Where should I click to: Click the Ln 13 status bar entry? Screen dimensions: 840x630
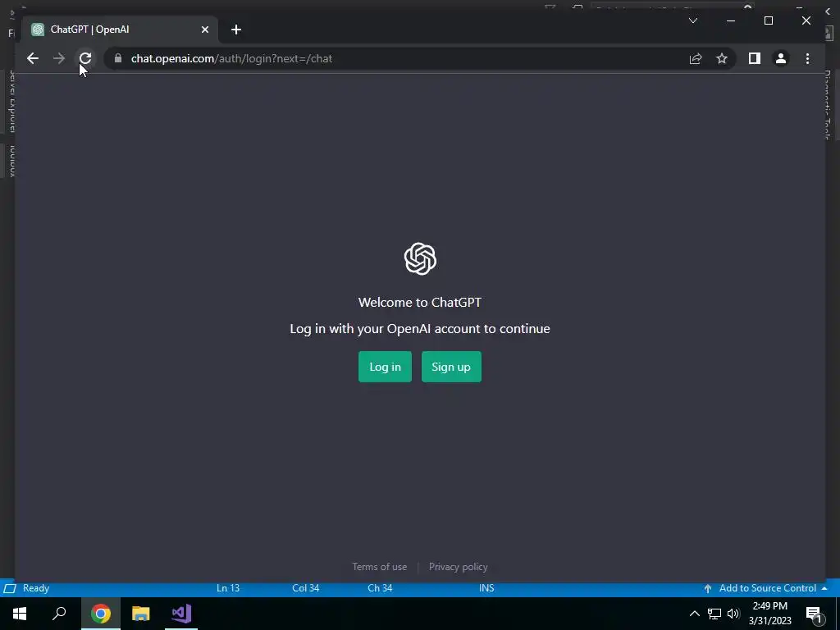(x=228, y=588)
